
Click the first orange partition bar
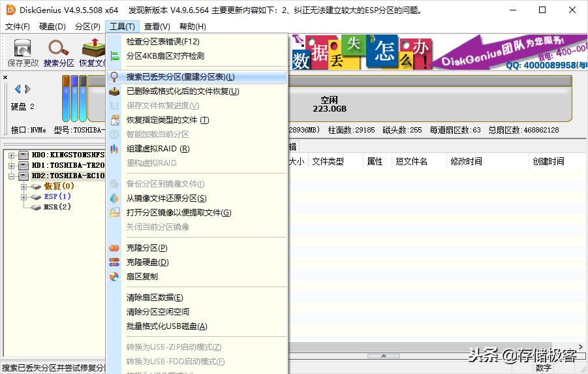[x=66, y=99]
